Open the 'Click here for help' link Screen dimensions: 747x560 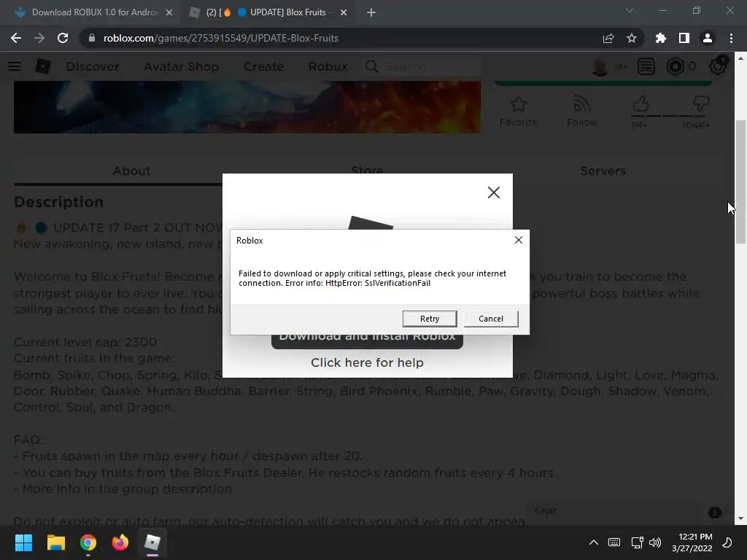(x=367, y=362)
